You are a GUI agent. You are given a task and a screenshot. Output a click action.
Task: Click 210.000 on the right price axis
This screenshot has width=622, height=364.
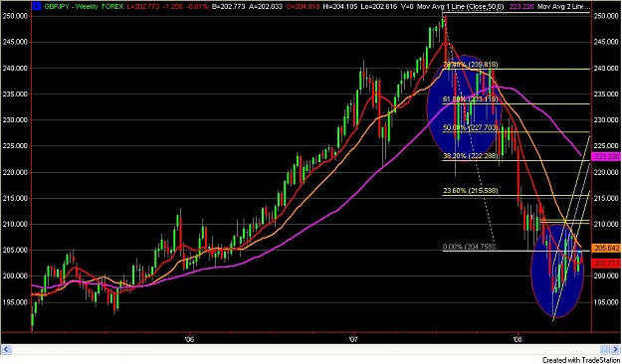click(607, 224)
